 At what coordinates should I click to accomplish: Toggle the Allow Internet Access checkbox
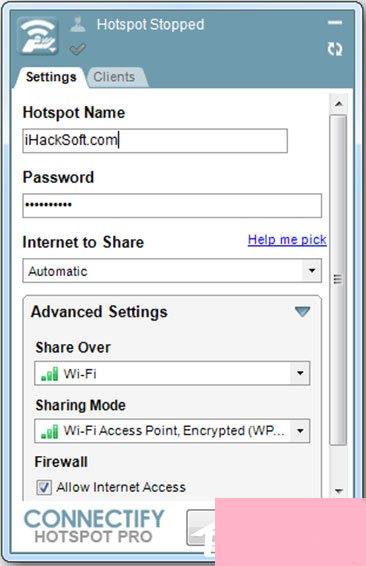click(44, 487)
